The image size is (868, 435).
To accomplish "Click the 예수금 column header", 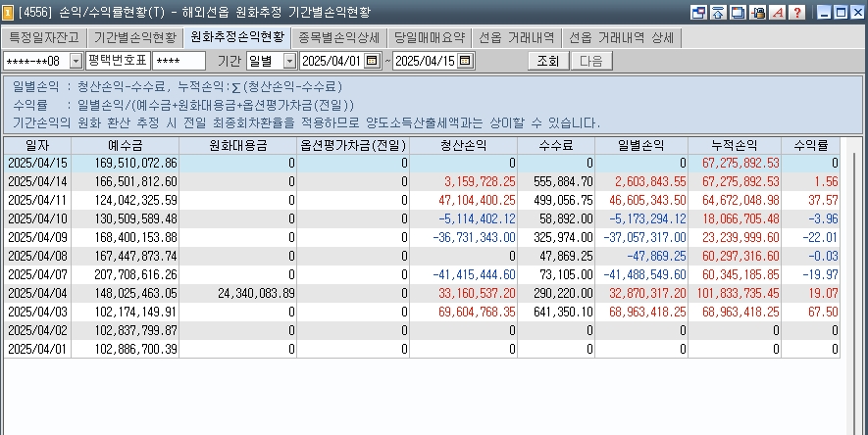I will pyautogui.click(x=126, y=146).
